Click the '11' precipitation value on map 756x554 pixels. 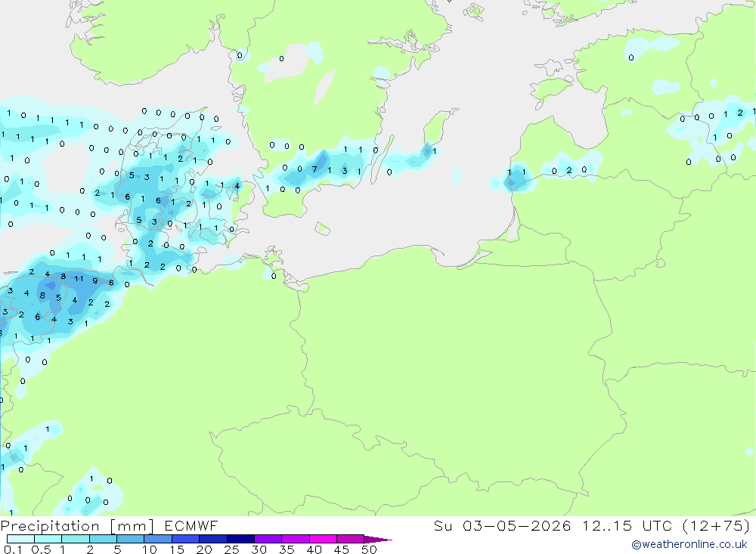79,278
